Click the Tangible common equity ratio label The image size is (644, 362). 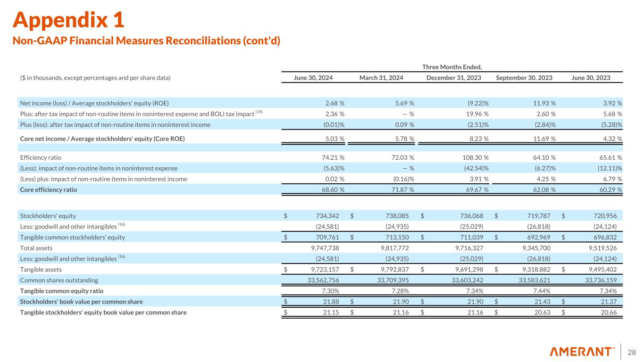pyautogui.click(x=61, y=291)
